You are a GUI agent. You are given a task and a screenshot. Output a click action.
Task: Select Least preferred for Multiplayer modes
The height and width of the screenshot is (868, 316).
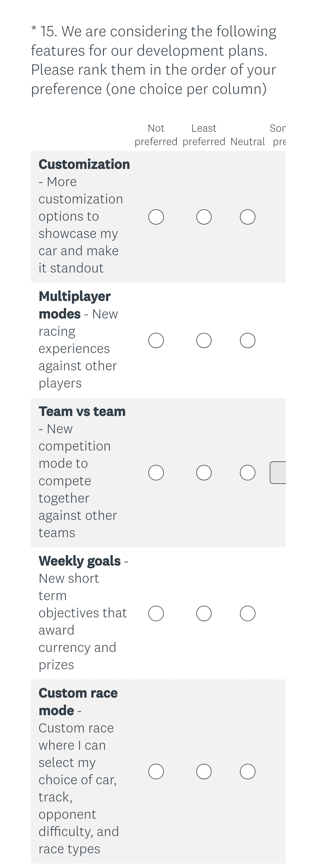click(x=203, y=340)
